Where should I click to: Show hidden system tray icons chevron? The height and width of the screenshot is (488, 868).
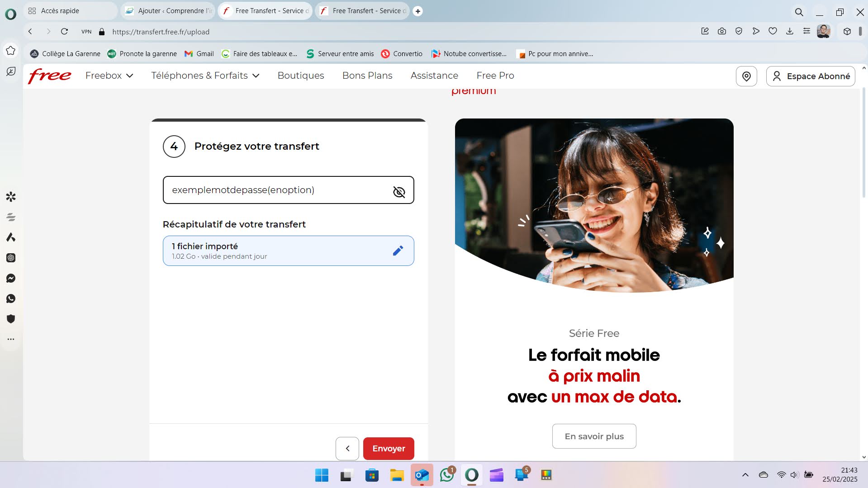tap(745, 474)
